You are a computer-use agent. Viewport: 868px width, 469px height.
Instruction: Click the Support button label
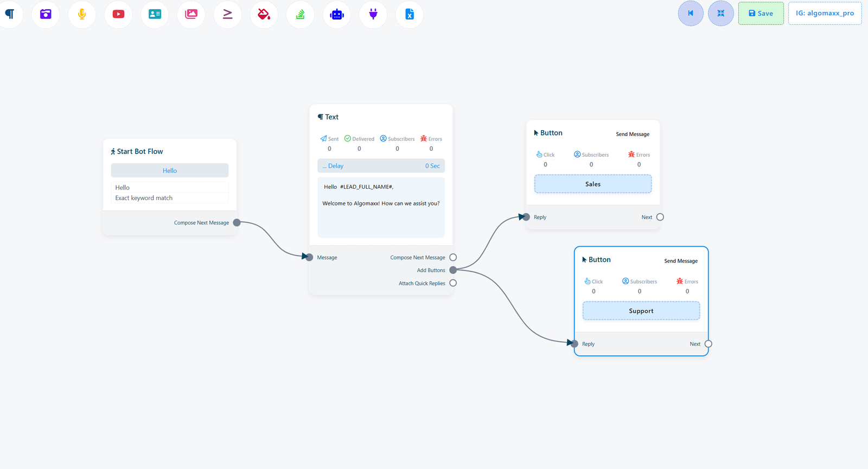pyautogui.click(x=641, y=311)
